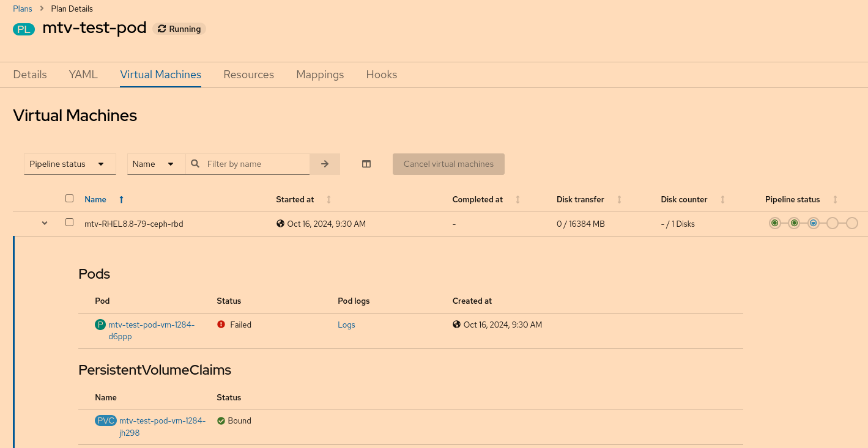
Task: Open the Mappings tab
Action: click(x=320, y=75)
